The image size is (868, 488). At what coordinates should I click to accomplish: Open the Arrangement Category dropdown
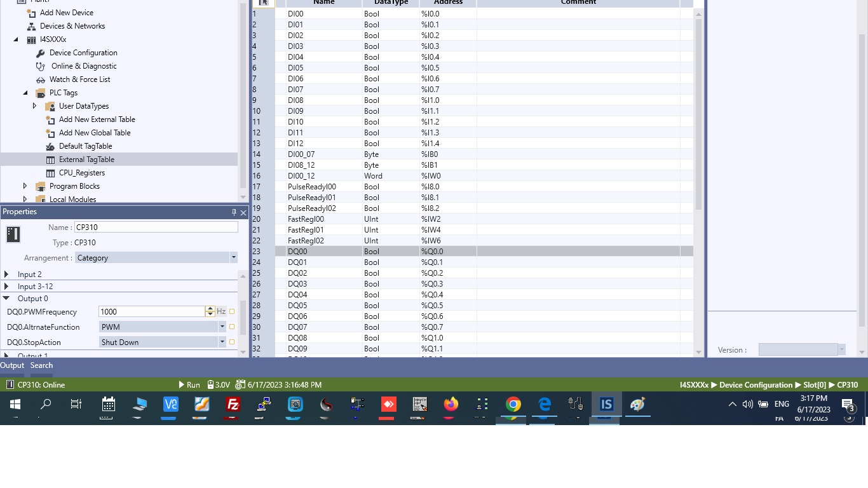(x=233, y=257)
